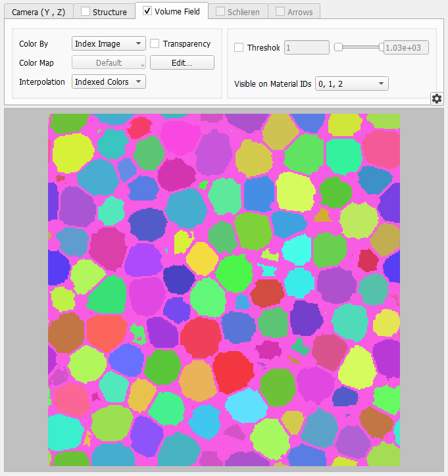Screen dimensions: 448x476
Task: Tick the Arrows checkbox
Action: (x=280, y=12)
